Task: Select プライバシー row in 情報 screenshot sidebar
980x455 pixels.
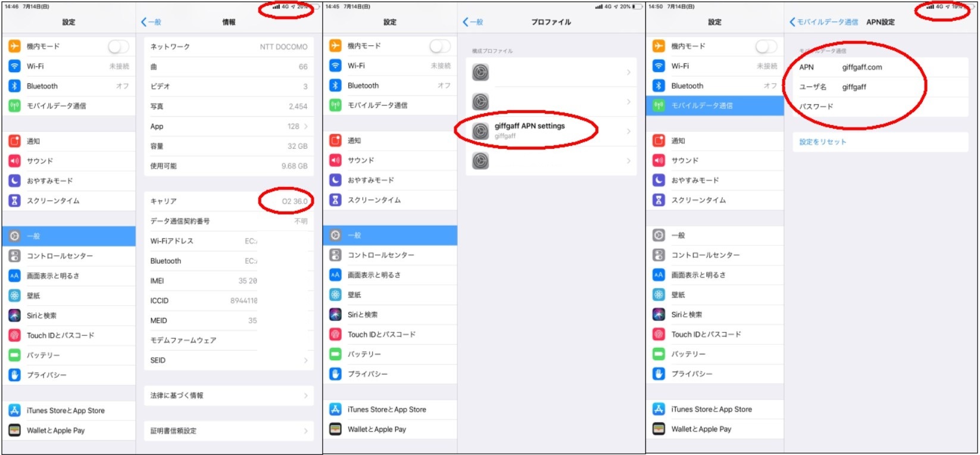Action: (69, 375)
